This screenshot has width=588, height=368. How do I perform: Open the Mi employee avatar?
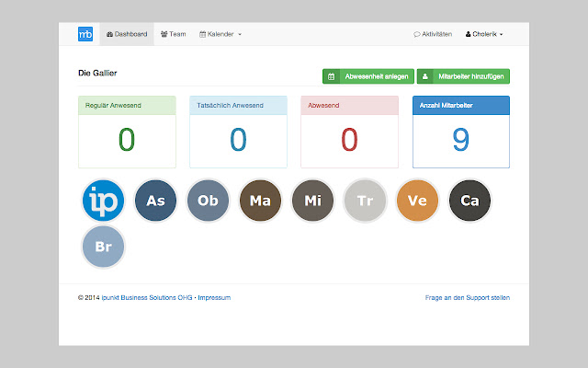(x=312, y=201)
